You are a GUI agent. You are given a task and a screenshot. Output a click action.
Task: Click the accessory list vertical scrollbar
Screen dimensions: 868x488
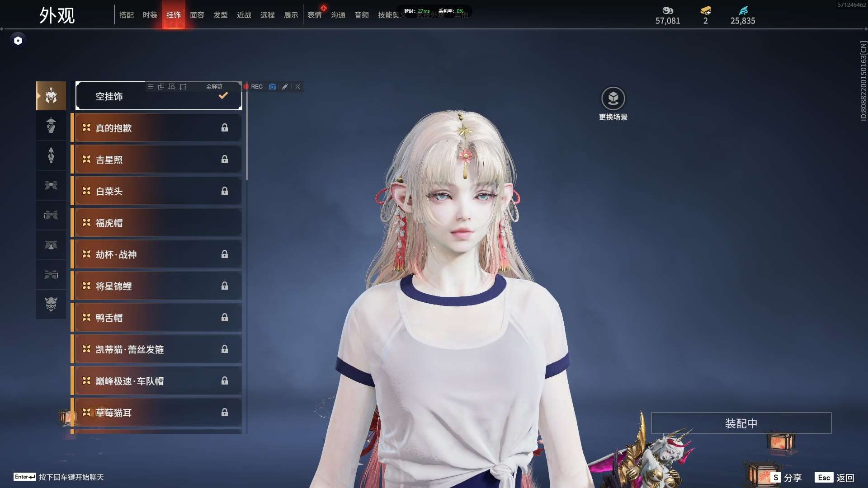pyautogui.click(x=247, y=136)
